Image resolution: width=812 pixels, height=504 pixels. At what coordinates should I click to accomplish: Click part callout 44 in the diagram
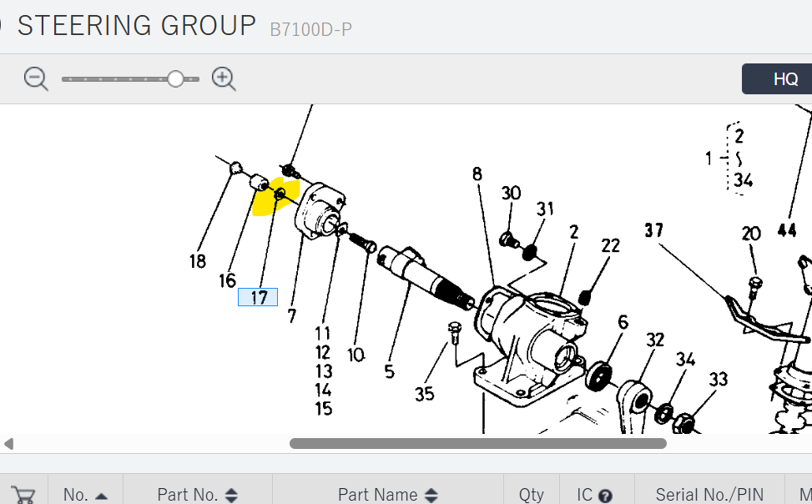point(787,230)
